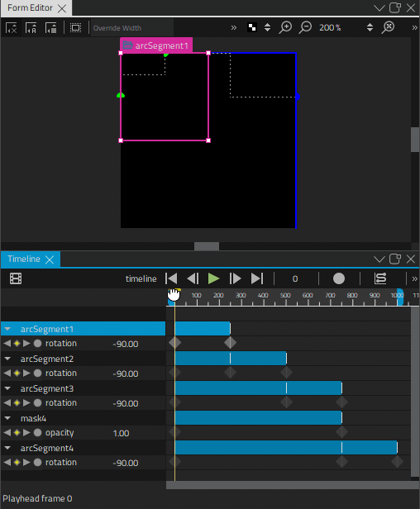Click the arcSegment3 blue timeline bar
The height and width of the screenshot is (509, 420).
click(259, 388)
